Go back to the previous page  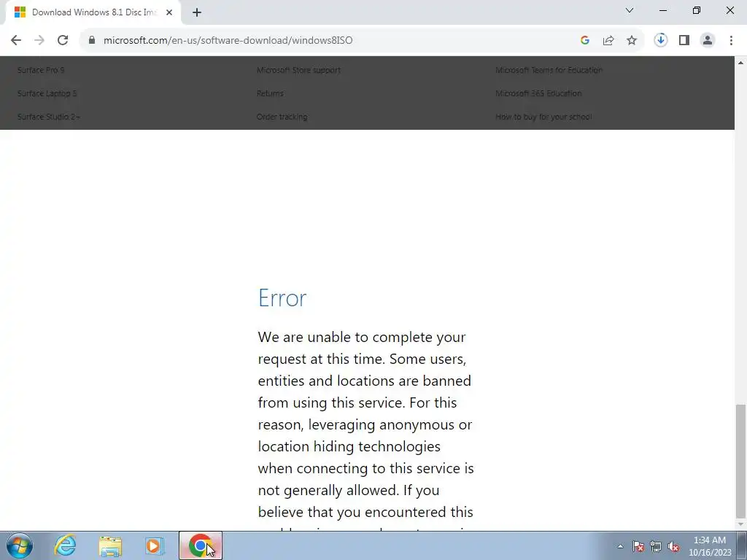[x=16, y=41]
